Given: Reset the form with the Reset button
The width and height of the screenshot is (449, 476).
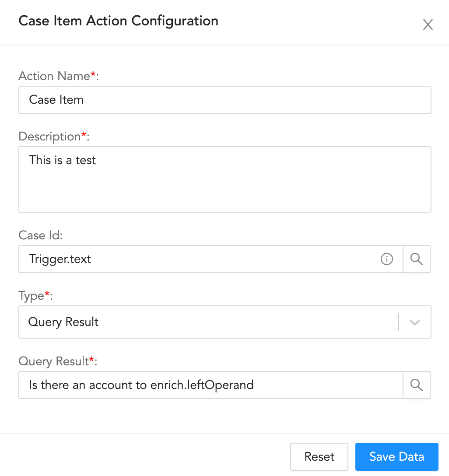Looking at the screenshot, I should pos(319,456).
